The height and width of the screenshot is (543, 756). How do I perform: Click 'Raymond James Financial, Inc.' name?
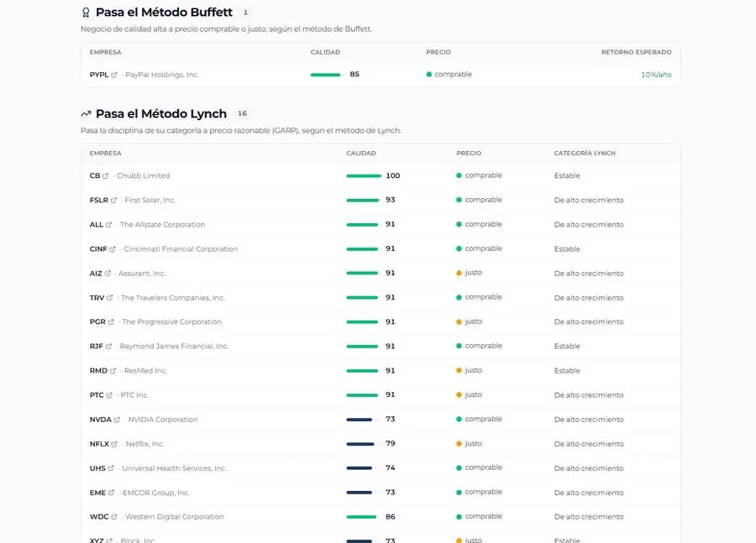pos(174,347)
